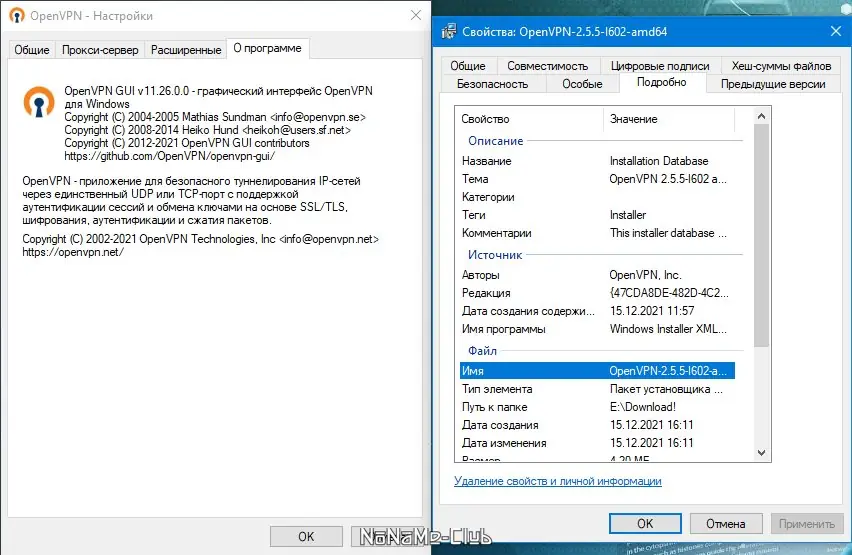Viewport: 852px width, 555px height.
Task: Click the properties list vertical scrollbar thumb
Action: [x=761, y=235]
